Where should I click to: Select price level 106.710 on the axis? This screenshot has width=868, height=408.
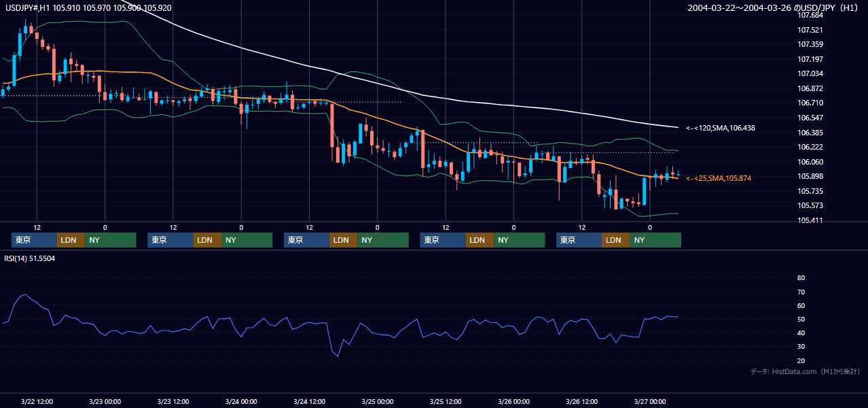pos(810,103)
